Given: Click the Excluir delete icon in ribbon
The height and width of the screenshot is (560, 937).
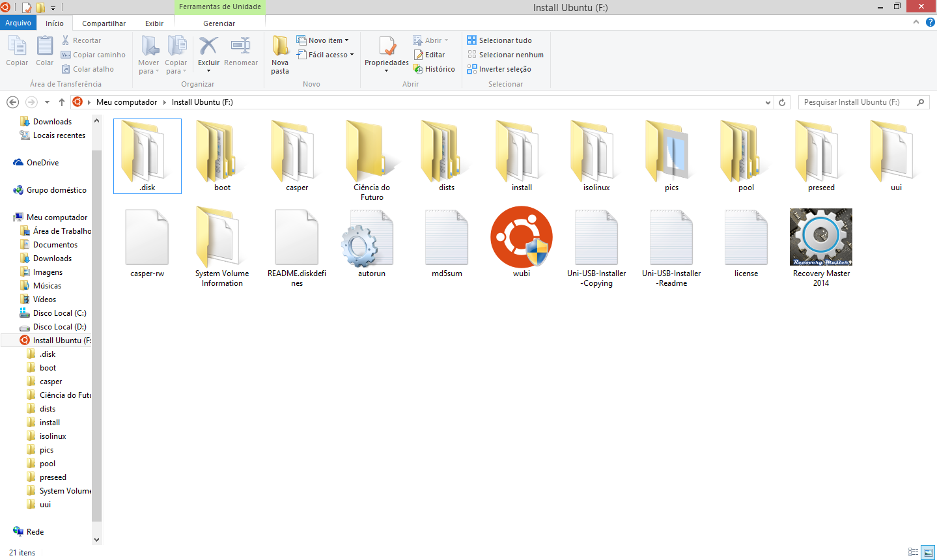Looking at the screenshot, I should pos(208,48).
